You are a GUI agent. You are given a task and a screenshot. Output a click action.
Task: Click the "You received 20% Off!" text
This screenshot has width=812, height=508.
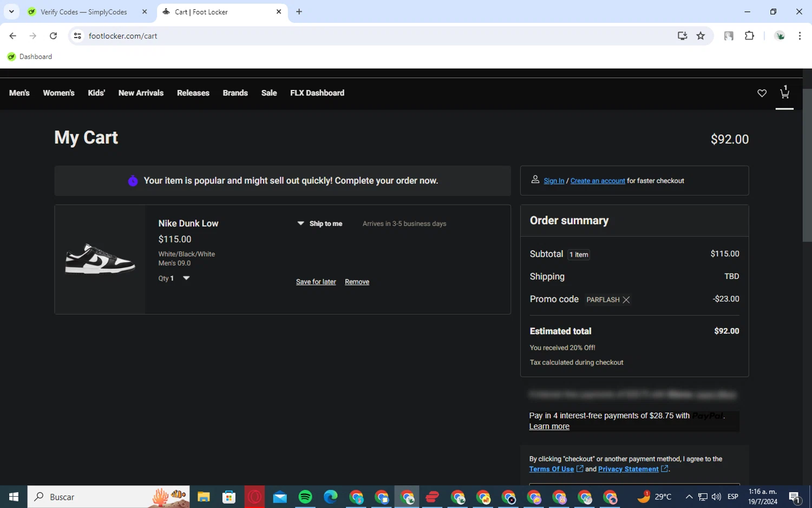[x=562, y=348]
